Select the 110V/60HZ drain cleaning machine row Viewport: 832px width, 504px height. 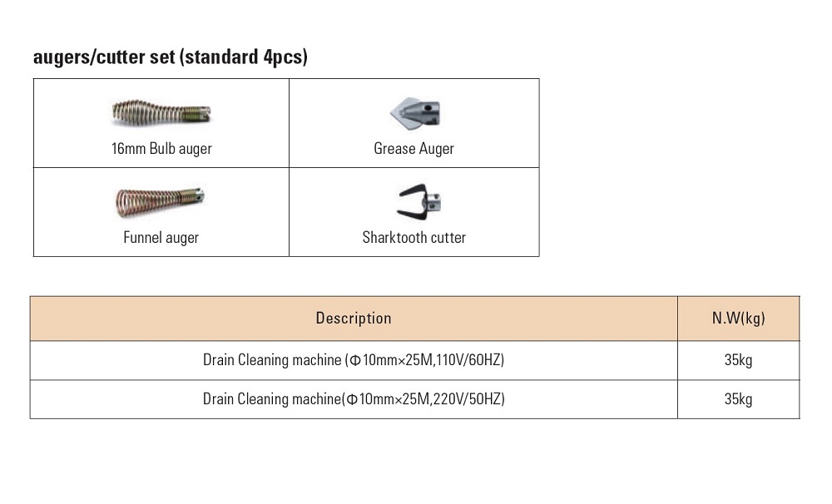click(415, 360)
